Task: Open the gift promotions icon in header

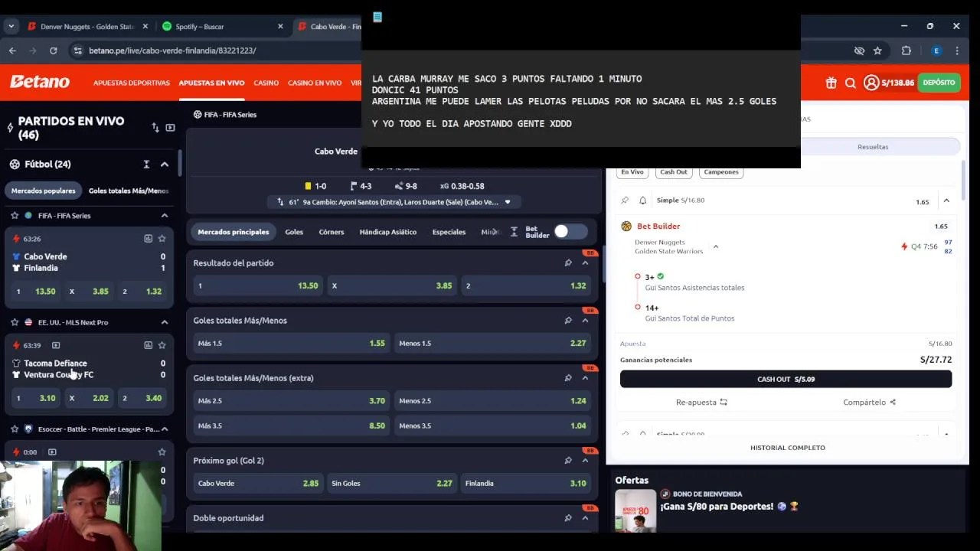Action: (831, 83)
